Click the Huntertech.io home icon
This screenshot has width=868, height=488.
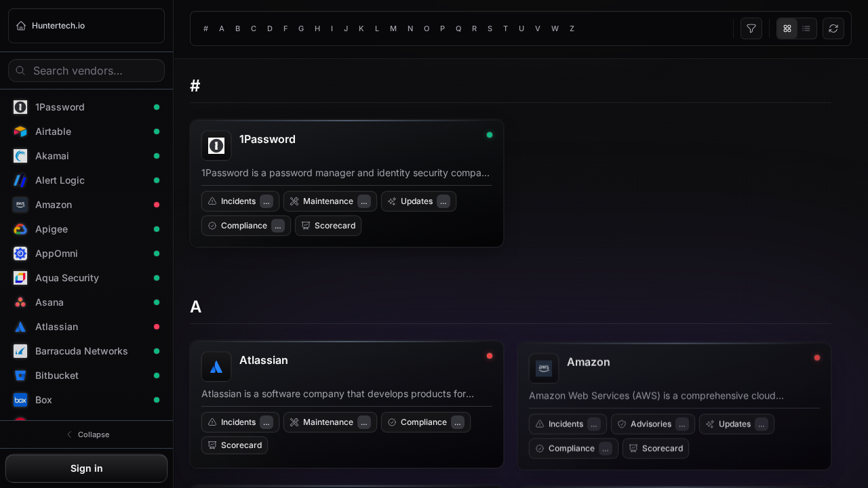click(x=21, y=26)
